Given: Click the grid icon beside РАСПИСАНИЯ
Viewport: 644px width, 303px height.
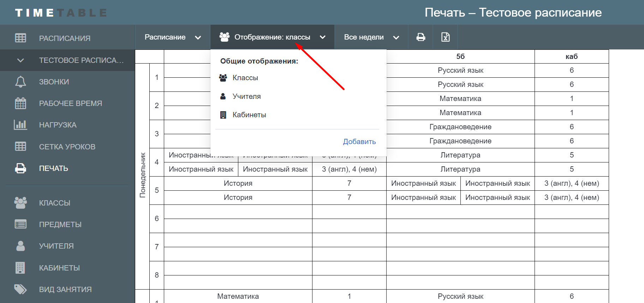Looking at the screenshot, I should coord(20,38).
